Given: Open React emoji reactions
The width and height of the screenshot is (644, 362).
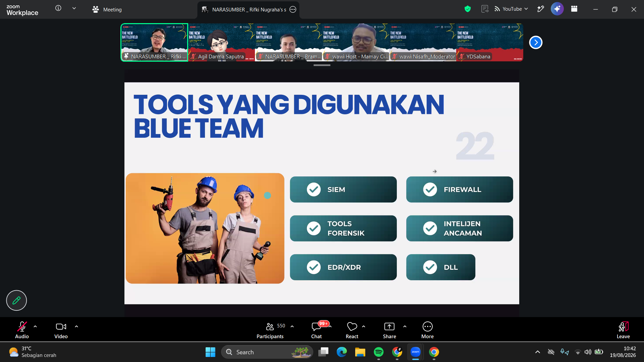Looking at the screenshot, I should click(x=352, y=330).
